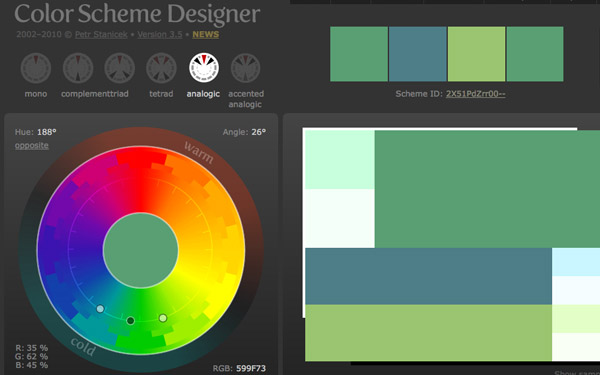600x375 pixels.
Task: Open the NEWS link
Action: click(x=205, y=34)
